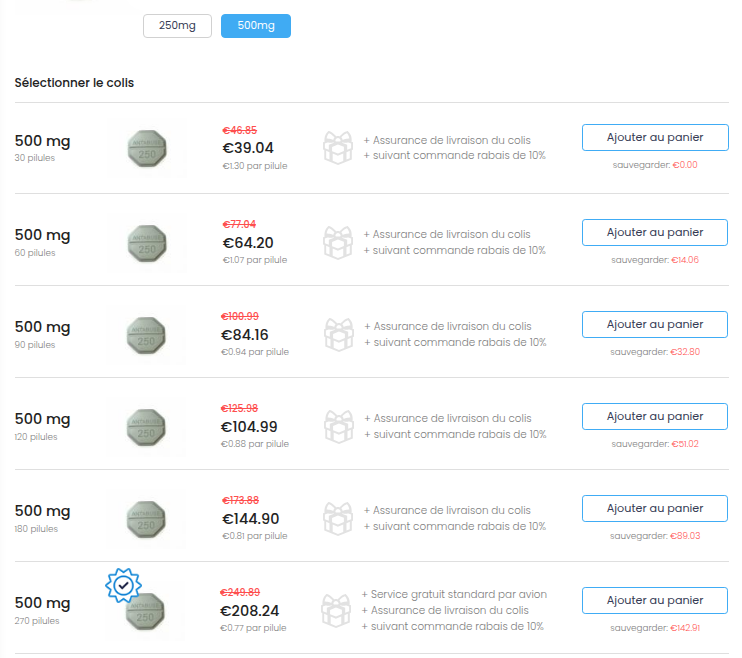
Task: Click the gift box icon in 90 pilules row
Action: [337, 334]
